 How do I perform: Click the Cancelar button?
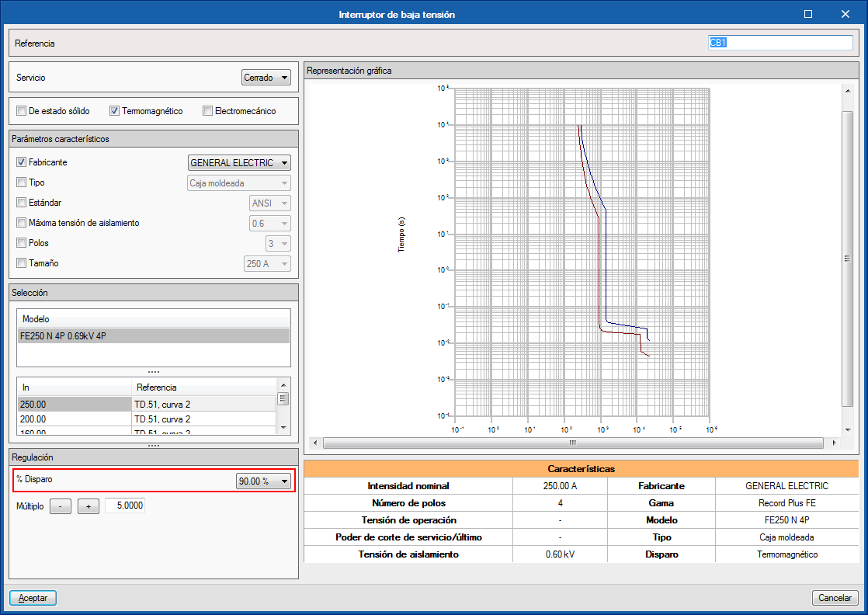(835, 598)
